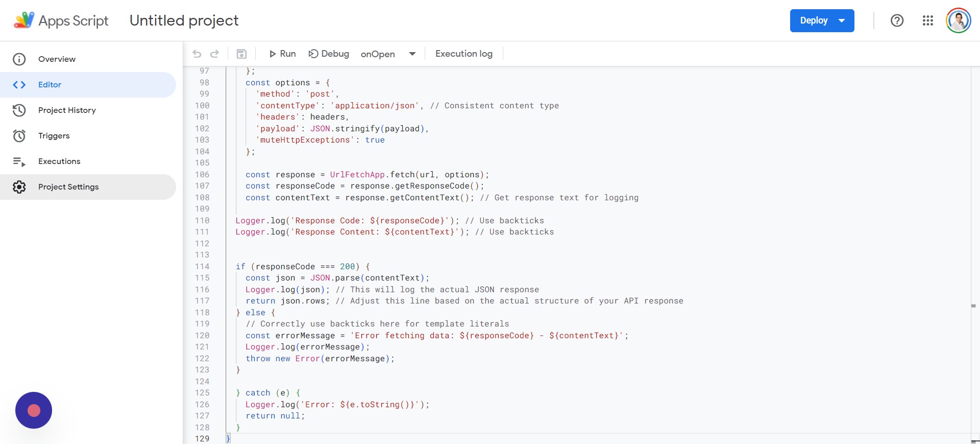The width and height of the screenshot is (980, 444).
Task: Save project with the floppy disk icon
Action: coord(242,54)
